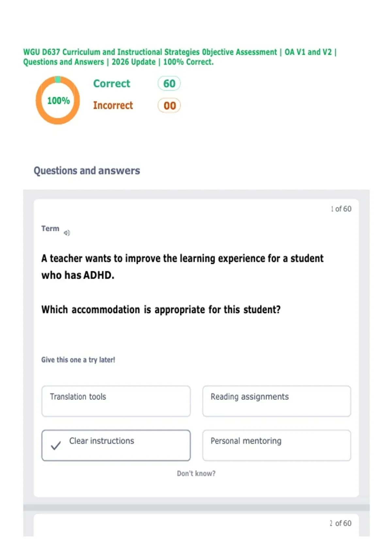
Task: Select the Reading assignments answer
Action: pos(277,401)
